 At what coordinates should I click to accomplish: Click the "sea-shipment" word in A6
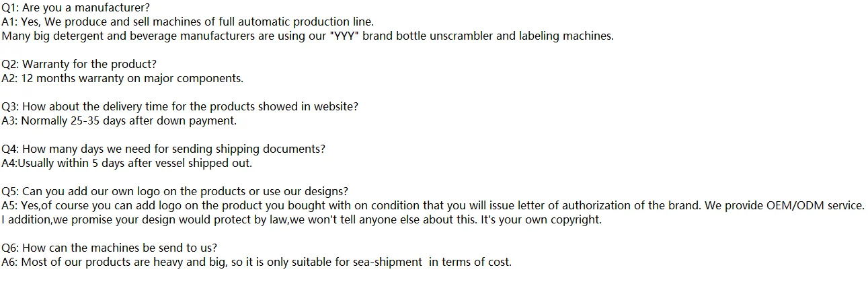(x=388, y=262)
